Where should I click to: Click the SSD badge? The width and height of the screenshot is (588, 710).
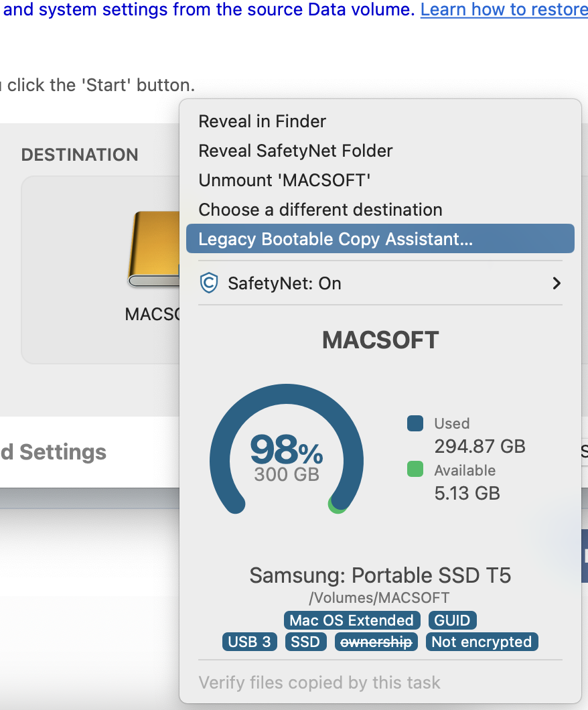[305, 642]
